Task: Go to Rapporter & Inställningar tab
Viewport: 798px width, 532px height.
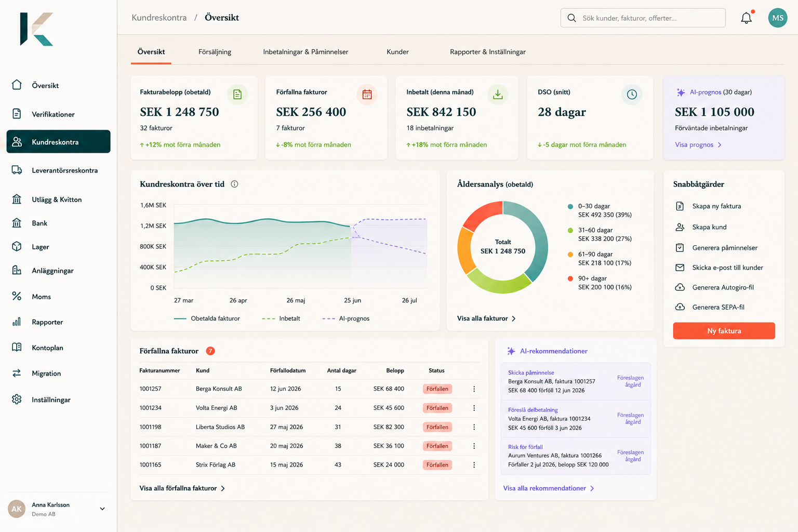Action: [488, 52]
